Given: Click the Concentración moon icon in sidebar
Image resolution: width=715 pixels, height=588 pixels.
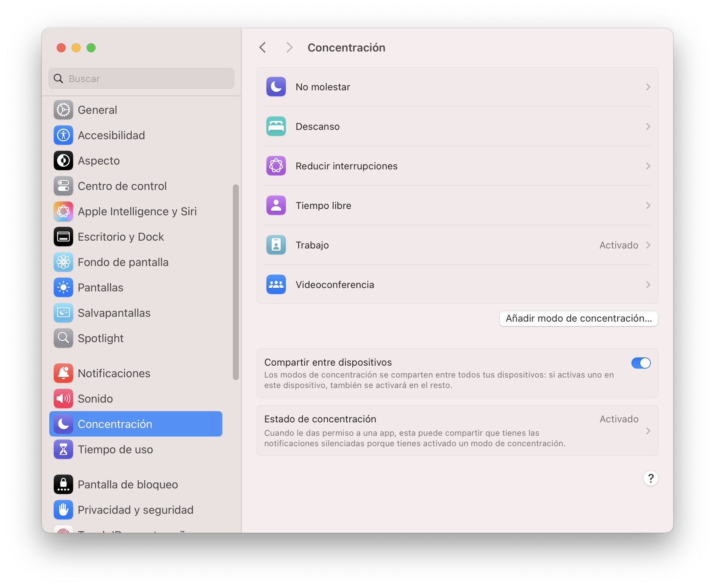Looking at the screenshot, I should click(x=63, y=424).
